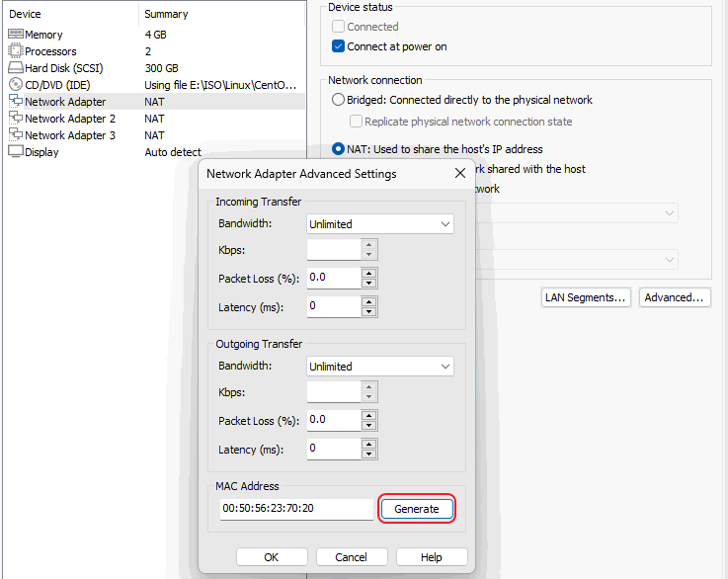
Task: Select the Processors chip icon
Action: (x=16, y=51)
